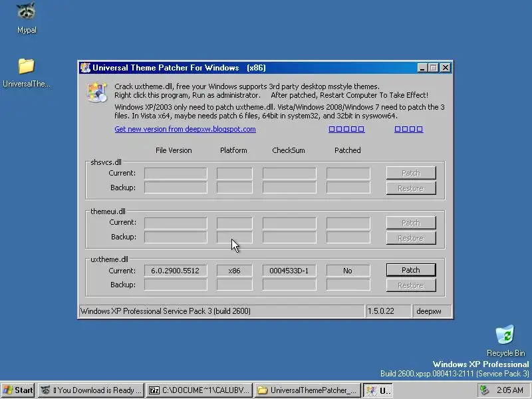Open the Start menu
The width and height of the screenshot is (532, 399).
point(19,390)
